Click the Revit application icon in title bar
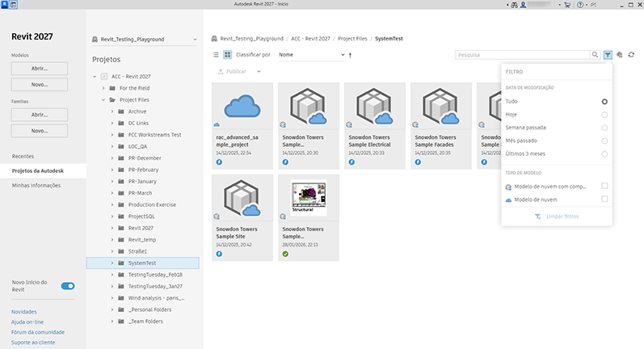The width and height of the screenshot is (644, 349). (5, 5)
